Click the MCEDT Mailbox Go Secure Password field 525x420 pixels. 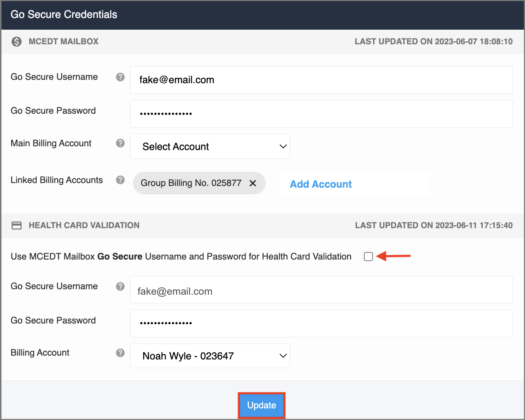coord(321,114)
